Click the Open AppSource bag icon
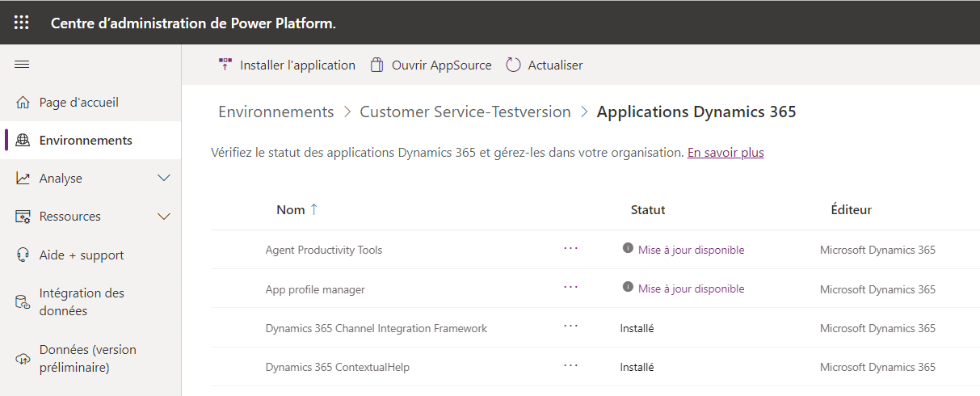The height and width of the screenshot is (396, 980). coord(376,65)
